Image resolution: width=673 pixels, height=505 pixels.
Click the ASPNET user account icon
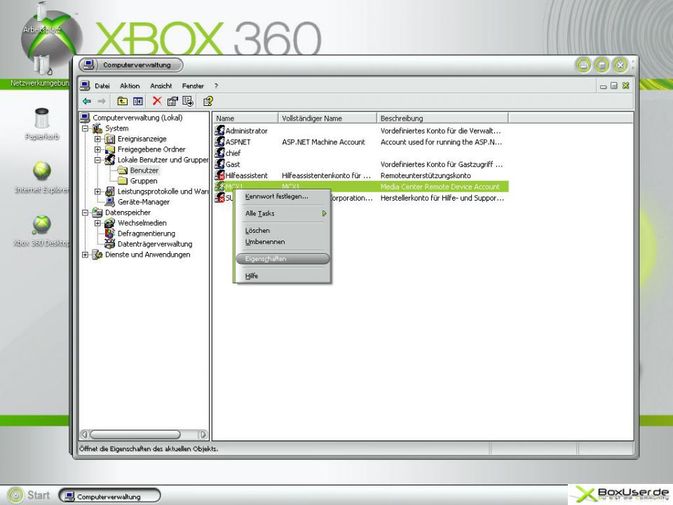[x=220, y=141]
